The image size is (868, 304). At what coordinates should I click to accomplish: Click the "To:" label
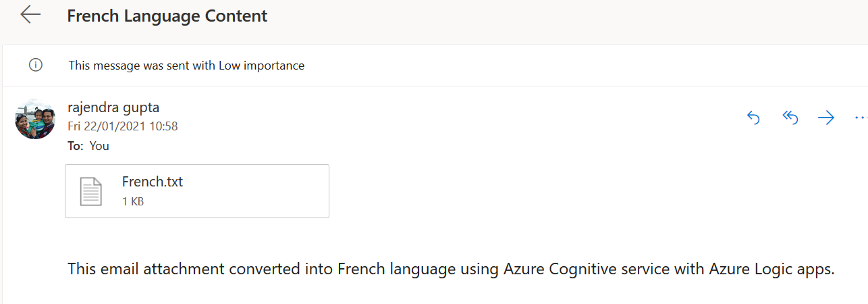point(76,146)
